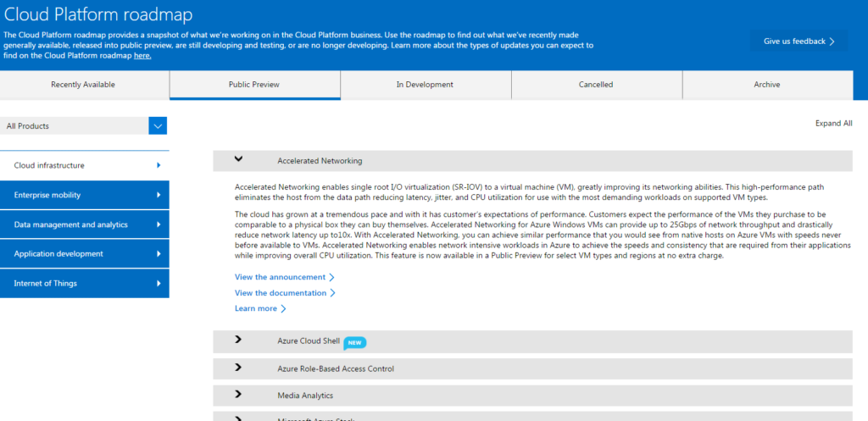Click the arrow next to Enterprise mobility
This screenshot has width=868, height=421.
coord(159,195)
